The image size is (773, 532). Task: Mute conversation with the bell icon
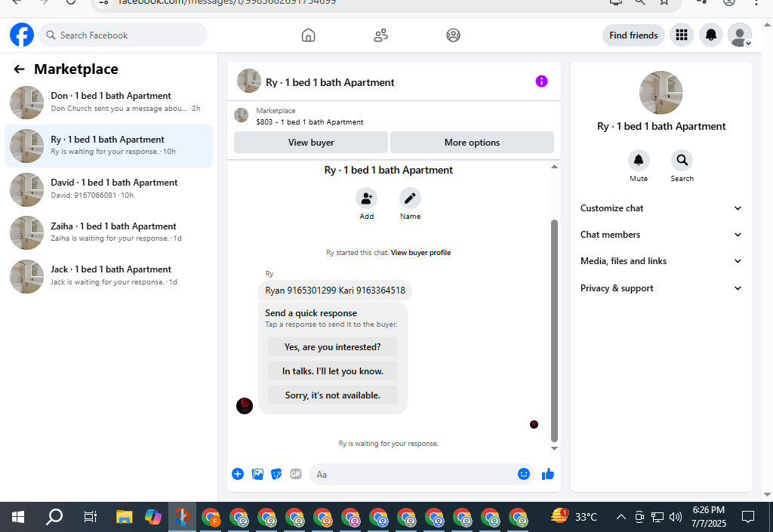pyautogui.click(x=639, y=160)
